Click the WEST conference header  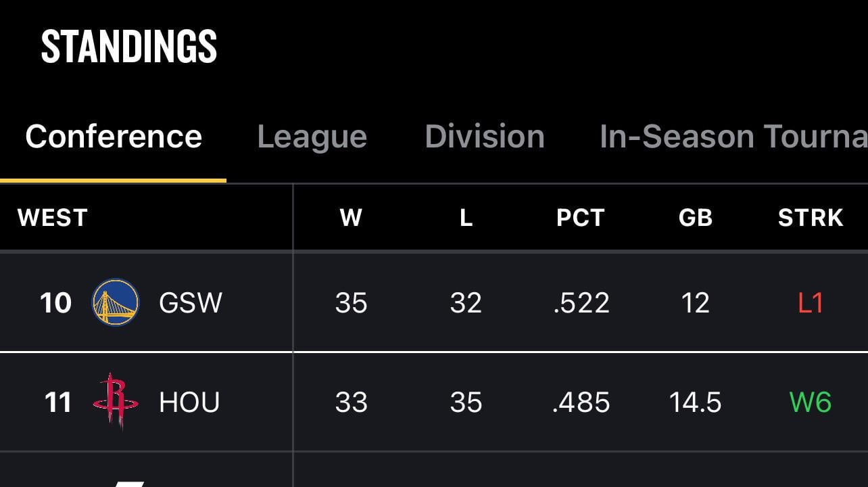click(53, 218)
